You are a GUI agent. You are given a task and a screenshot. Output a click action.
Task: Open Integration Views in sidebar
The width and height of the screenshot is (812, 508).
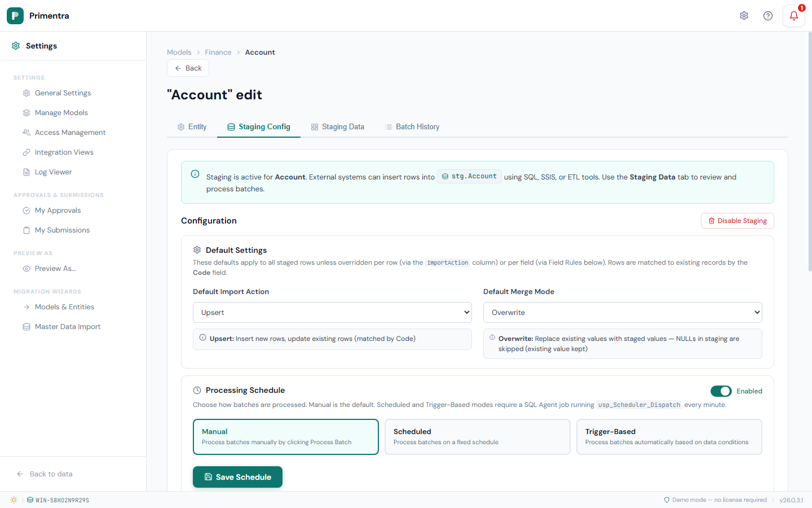point(64,152)
